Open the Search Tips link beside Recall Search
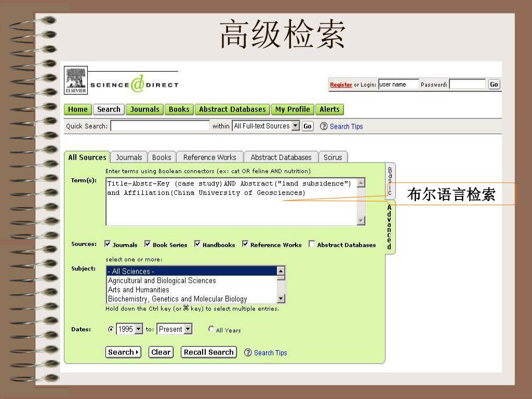This screenshot has width=532, height=399. coord(270,353)
